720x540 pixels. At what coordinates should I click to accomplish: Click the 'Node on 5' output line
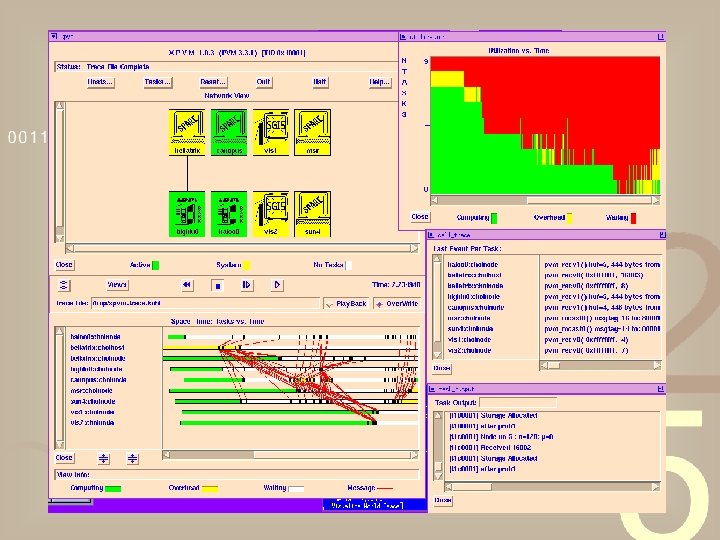501,437
